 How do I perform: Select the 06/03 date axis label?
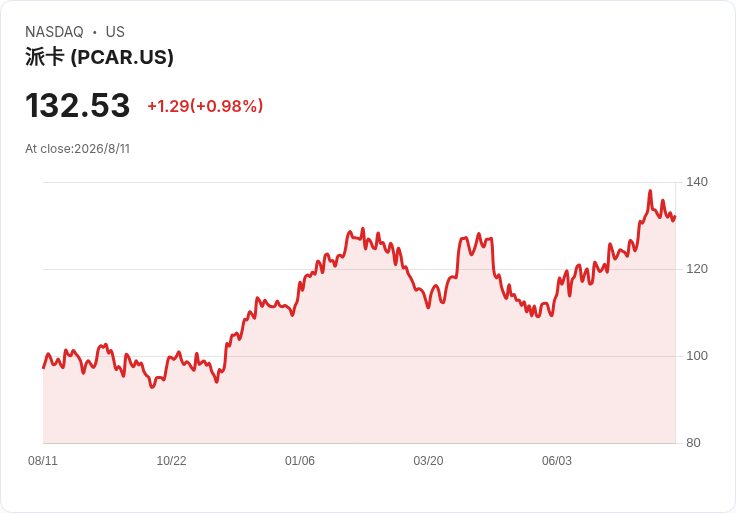click(557, 461)
